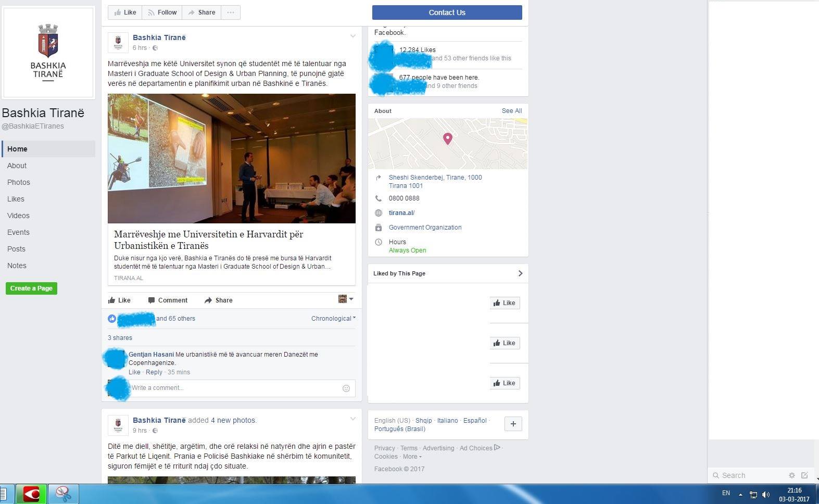Click the emoji icon in the comment box
The height and width of the screenshot is (504, 819).
(x=346, y=388)
